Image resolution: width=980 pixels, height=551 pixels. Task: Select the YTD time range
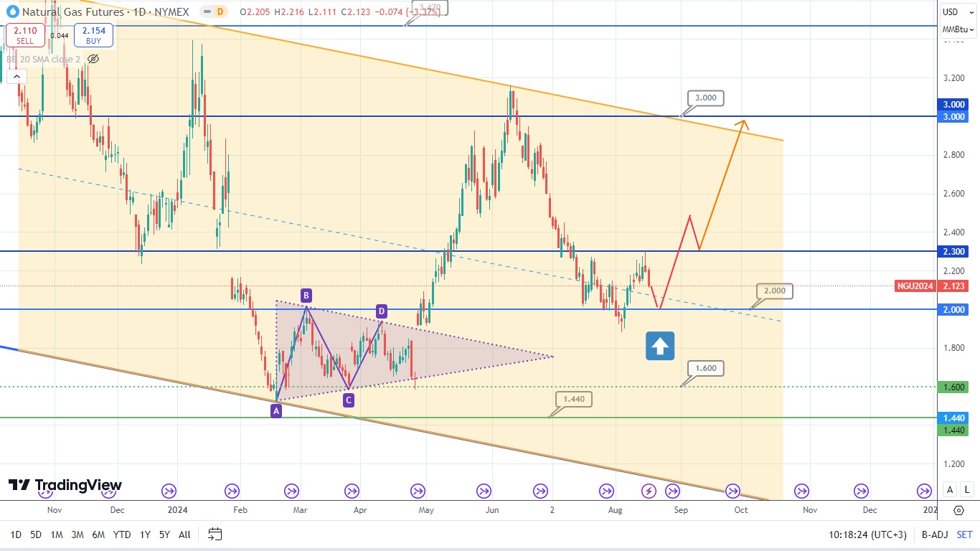(x=122, y=534)
